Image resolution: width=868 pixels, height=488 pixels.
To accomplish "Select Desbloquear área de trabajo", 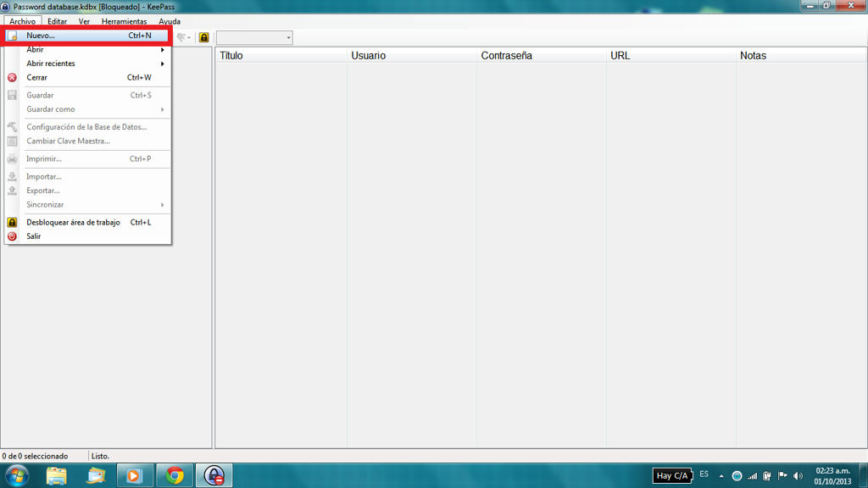I will (x=88, y=223).
